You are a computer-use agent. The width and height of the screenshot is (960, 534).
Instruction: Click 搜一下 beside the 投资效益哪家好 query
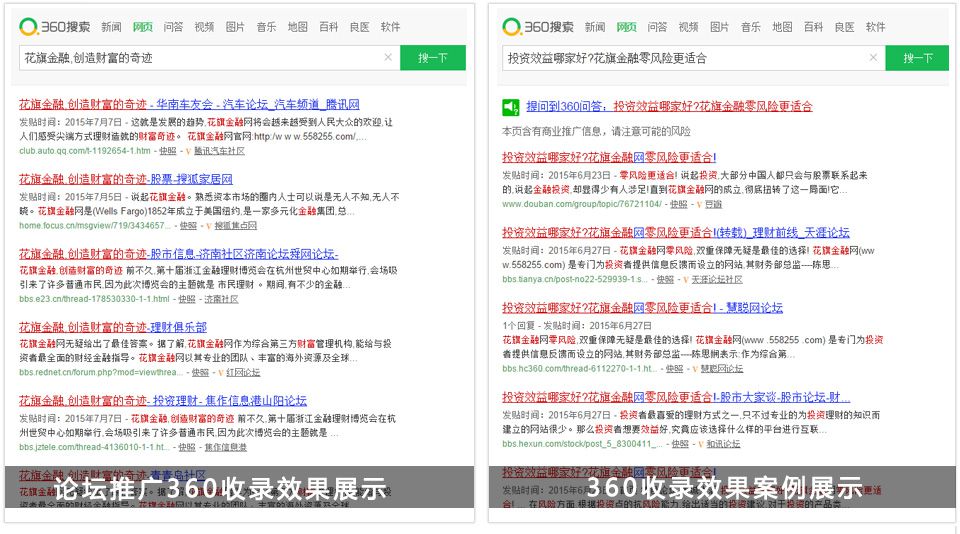(917, 58)
